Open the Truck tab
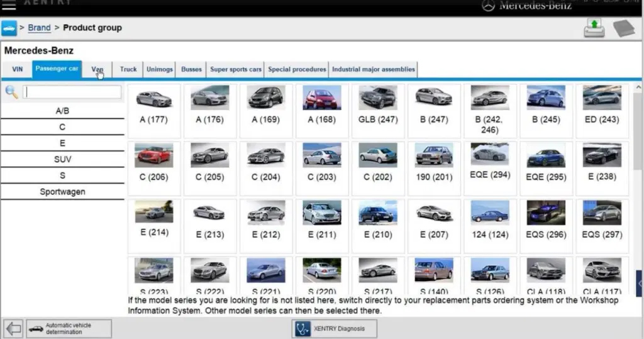Screen dimensions: 644x339 (x=128, y=69)
